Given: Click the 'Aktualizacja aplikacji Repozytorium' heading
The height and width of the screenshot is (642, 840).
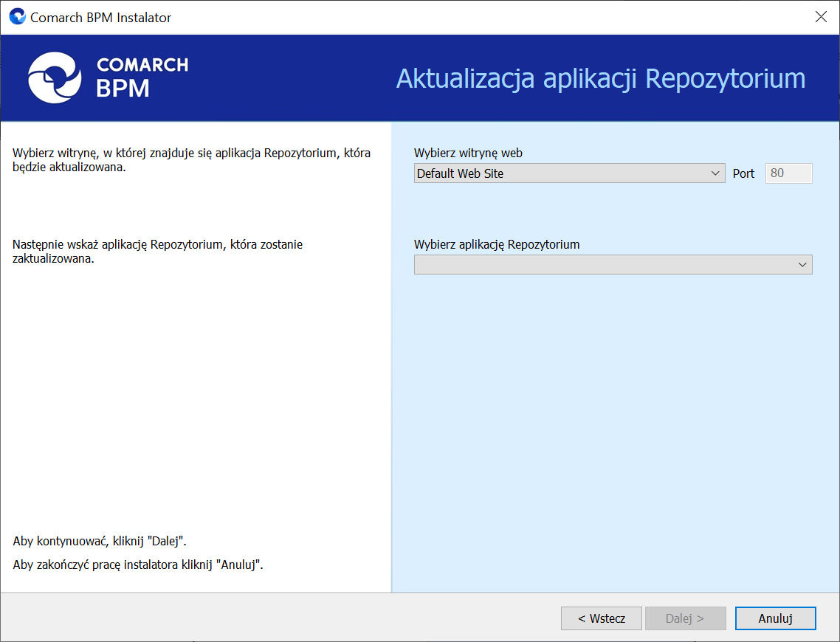Looking at the screenshot, I should (x=601, y=78).
